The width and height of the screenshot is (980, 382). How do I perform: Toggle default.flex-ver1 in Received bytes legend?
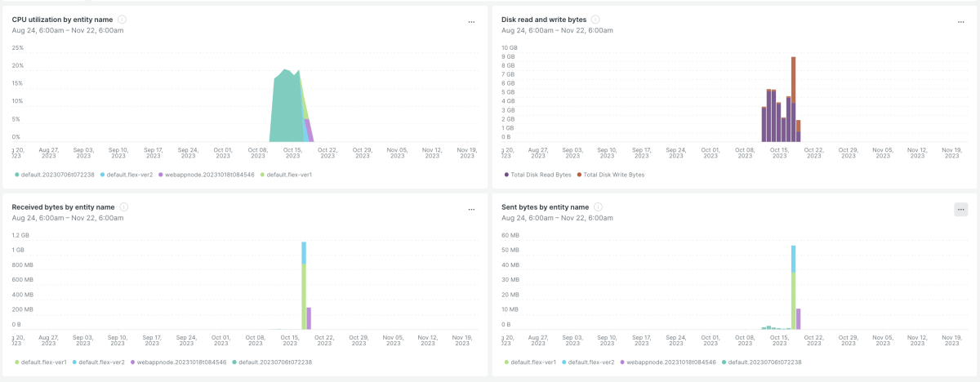click(40, 362)
